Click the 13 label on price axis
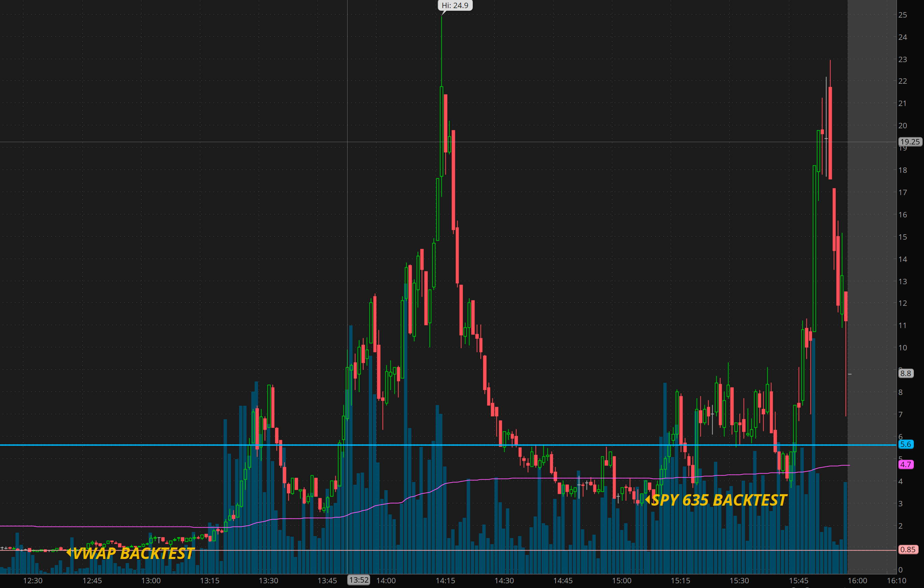 902,281
